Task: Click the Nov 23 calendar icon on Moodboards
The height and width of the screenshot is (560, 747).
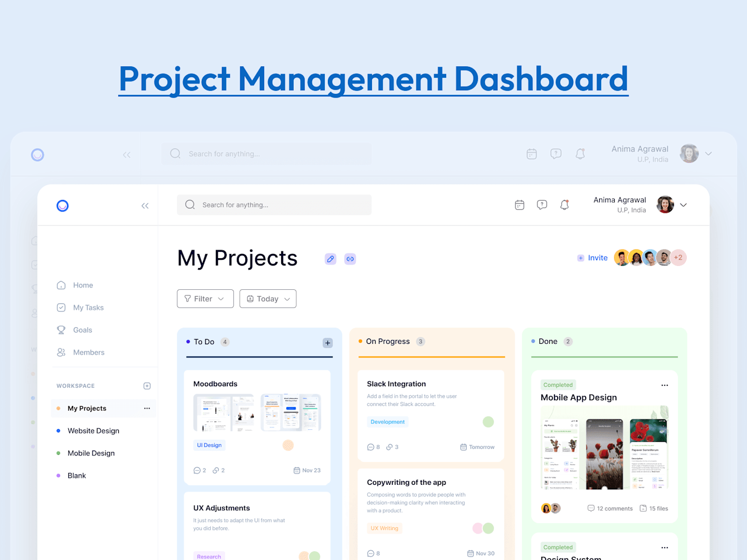Action: point(297,470)
